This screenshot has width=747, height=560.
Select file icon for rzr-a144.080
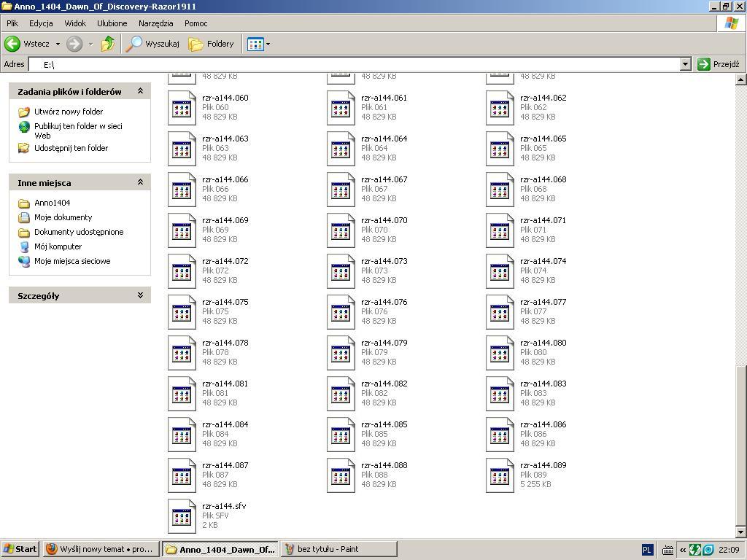(x=500, y=354)
